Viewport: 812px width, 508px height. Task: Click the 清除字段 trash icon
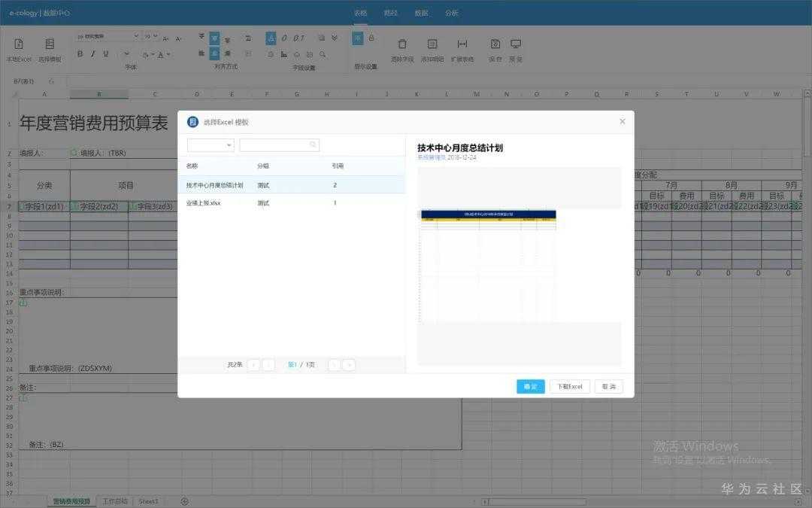pos(402,44)
